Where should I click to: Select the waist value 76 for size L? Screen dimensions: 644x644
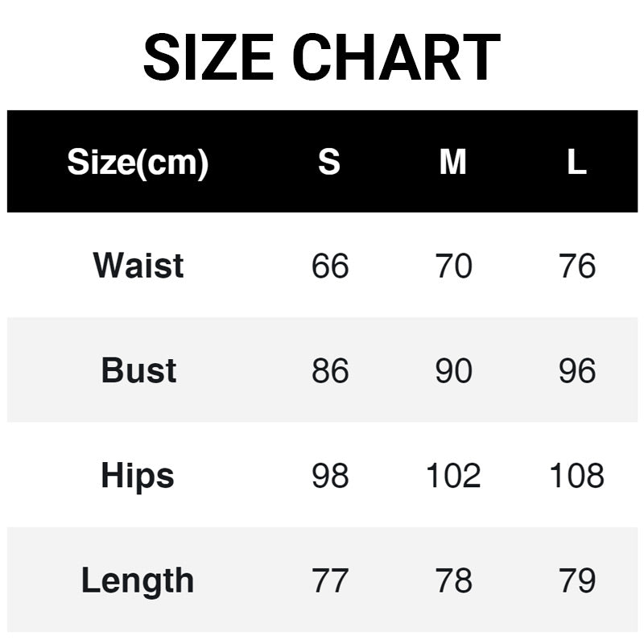[x=577, y=266]
